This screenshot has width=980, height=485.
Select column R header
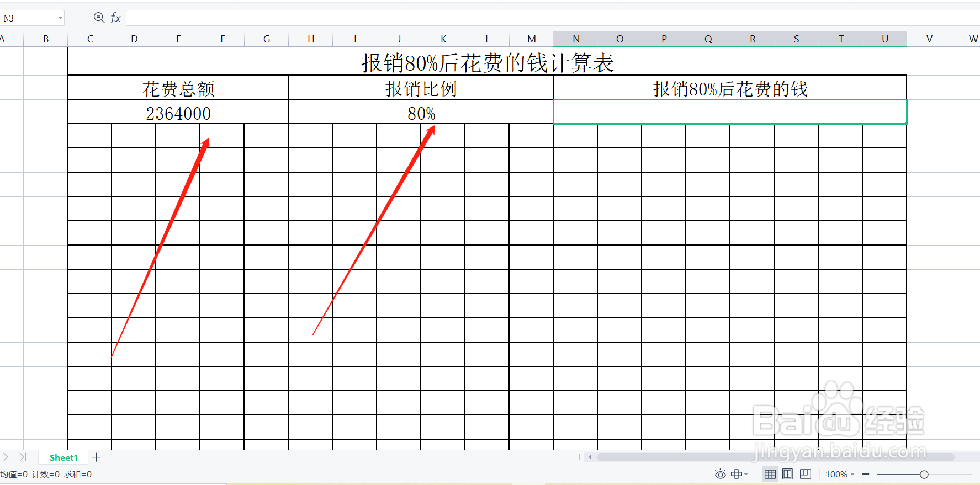point(753,39)
